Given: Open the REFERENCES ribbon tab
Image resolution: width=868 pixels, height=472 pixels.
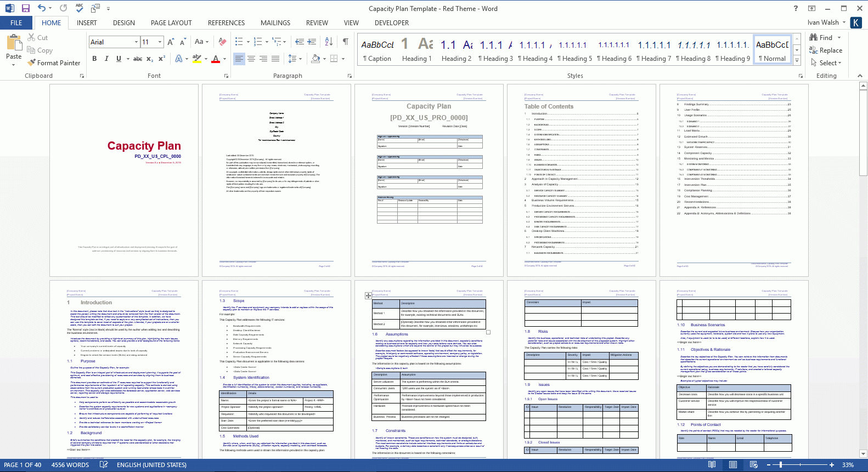Looking at the screenshot, I should [x=226, y=23].
